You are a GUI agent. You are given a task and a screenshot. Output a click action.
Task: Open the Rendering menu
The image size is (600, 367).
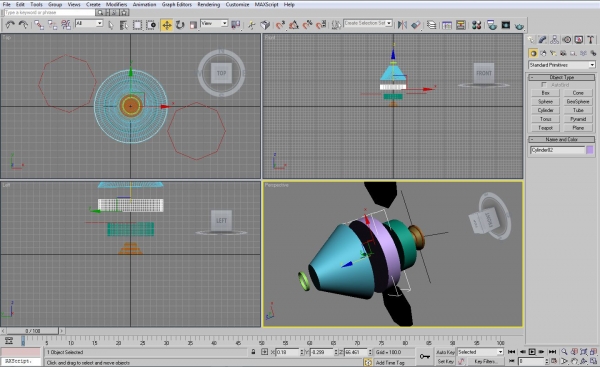[209, 5]
